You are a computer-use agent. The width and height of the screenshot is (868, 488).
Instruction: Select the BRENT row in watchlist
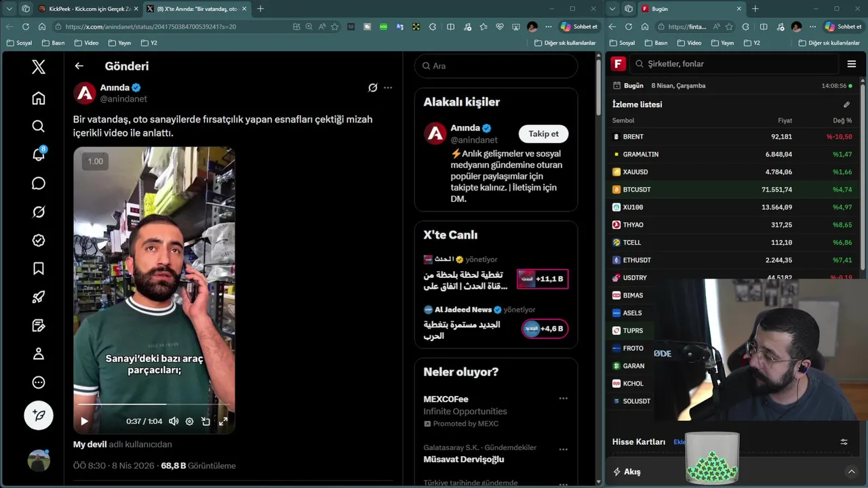733,136
